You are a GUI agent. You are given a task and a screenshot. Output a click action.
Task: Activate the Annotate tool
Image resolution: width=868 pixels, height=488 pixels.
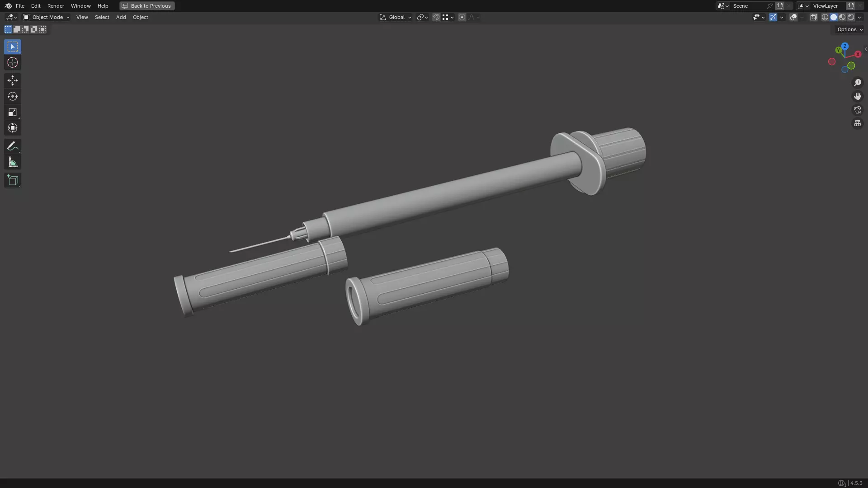pos(13,146)
